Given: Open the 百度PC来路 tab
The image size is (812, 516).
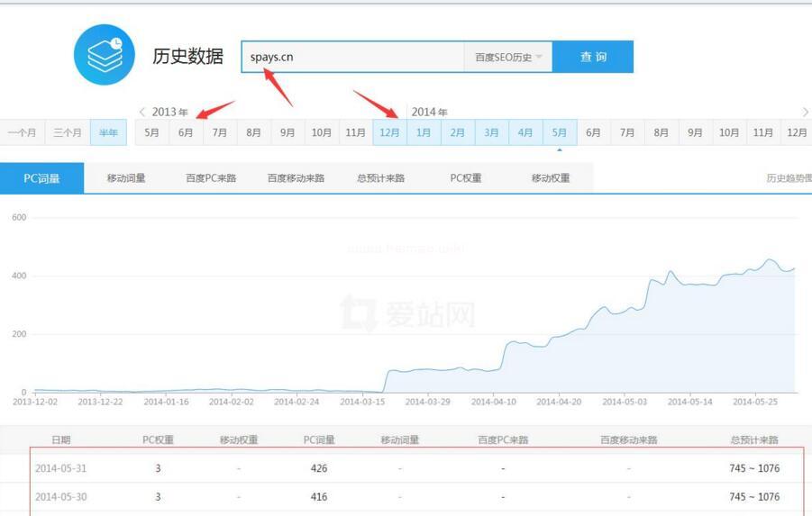Looking at the screenshot, I should coord(211,178).
